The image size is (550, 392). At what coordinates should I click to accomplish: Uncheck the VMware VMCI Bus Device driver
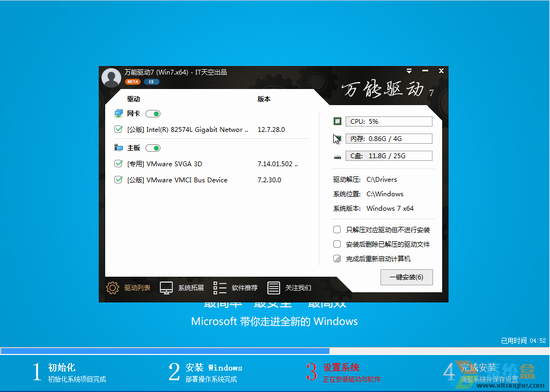click(x=119, y=180)
